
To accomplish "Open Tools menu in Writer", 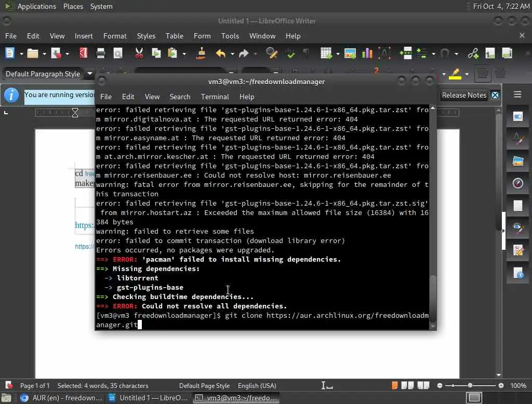I will click(230, 36).
